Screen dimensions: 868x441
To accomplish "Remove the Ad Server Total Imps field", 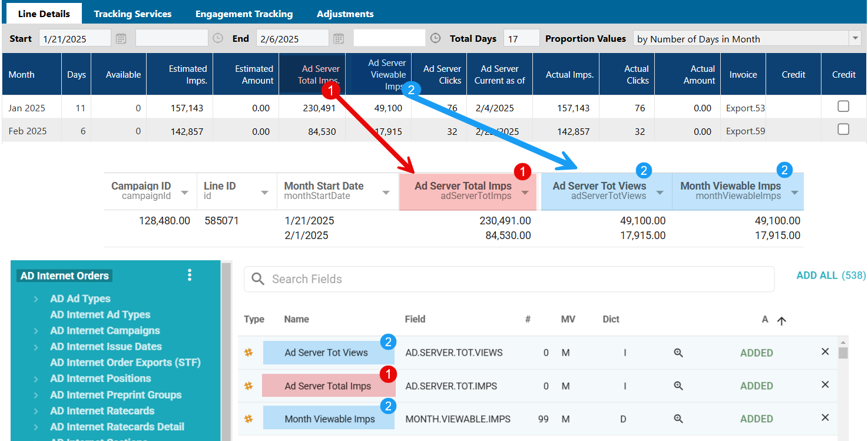I will coord(825,385).
